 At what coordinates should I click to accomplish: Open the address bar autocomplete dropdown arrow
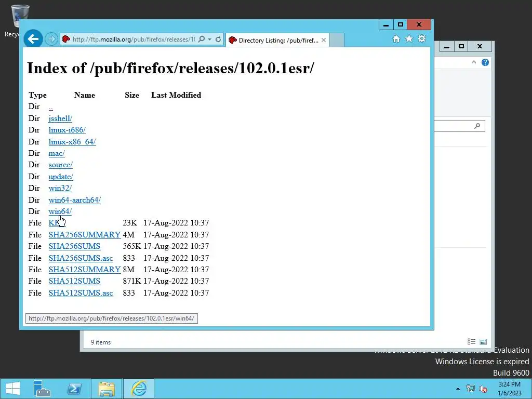(x=210, y=39)
